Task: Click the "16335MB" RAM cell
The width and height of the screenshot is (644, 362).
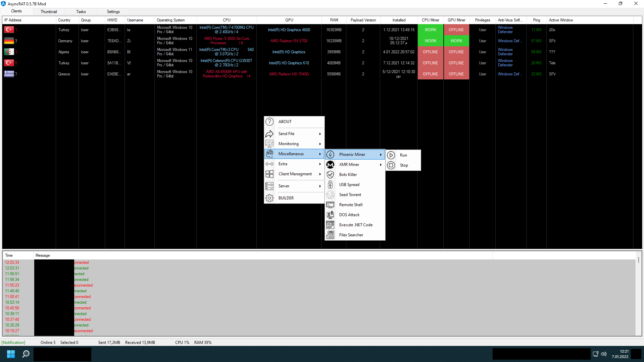Action: (x=334, y=41)
